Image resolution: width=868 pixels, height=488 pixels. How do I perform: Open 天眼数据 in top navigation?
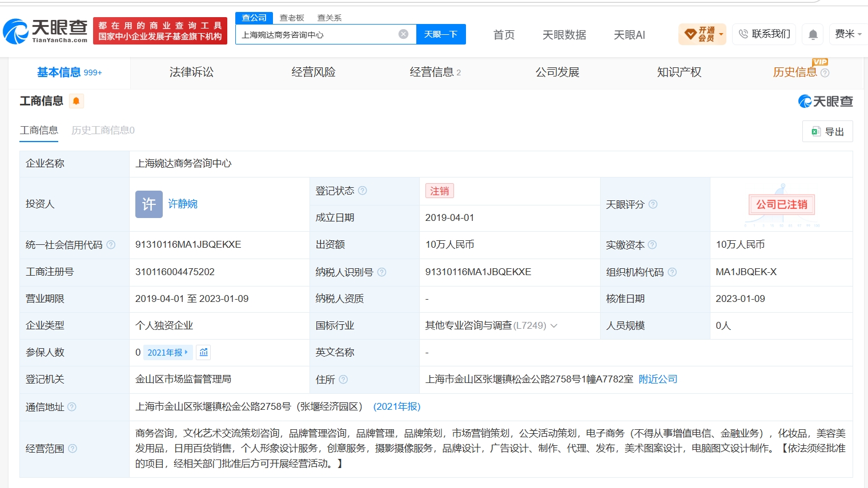click(564, 35)
